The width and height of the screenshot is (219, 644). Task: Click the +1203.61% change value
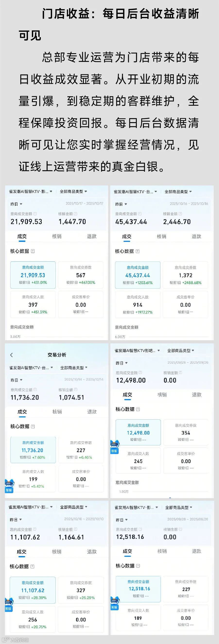[144, 283]
